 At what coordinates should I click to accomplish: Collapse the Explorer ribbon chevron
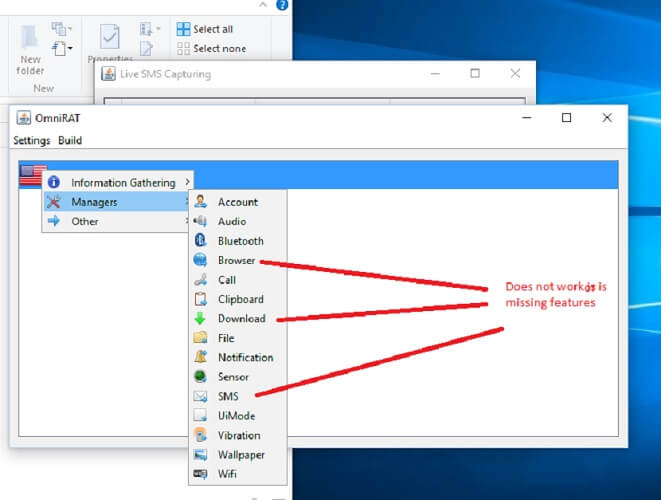pyautogui.click(x=263, y=5)
